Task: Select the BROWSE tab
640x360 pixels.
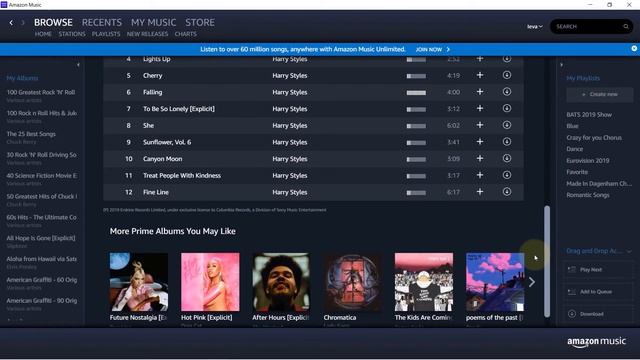Action: [53, 22]
